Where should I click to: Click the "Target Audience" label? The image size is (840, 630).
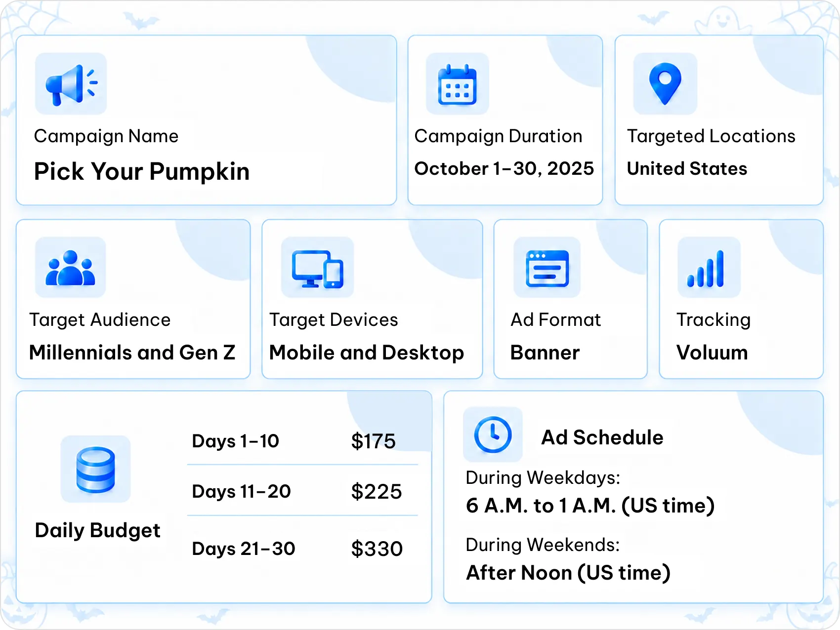pyautogui.click(x=100, y=320)
